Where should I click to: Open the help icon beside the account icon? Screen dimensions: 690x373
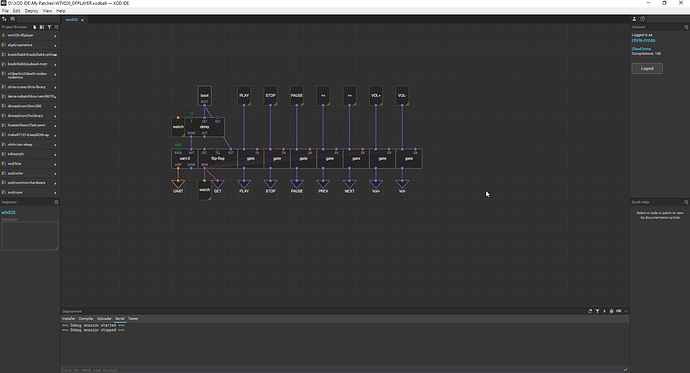tap(642, 19)
